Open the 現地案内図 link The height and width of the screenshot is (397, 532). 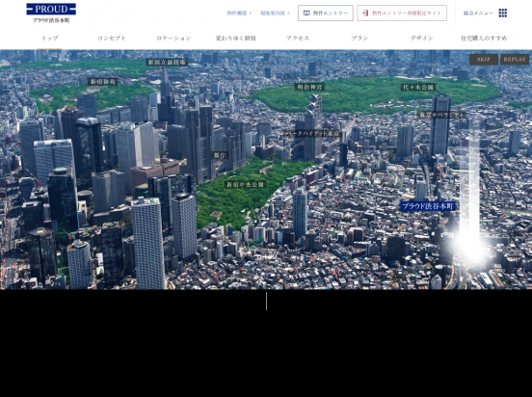[276, 13]
